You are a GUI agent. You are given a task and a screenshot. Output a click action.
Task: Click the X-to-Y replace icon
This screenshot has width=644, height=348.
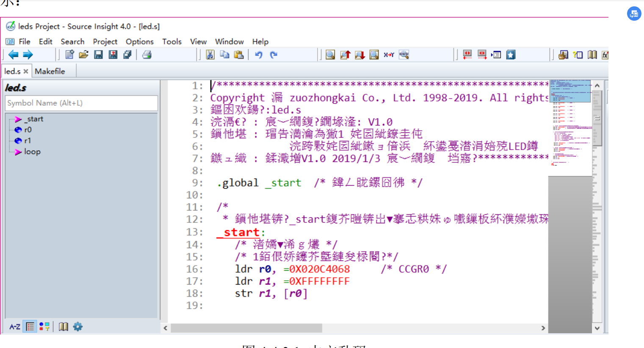(x=389, y=55)
